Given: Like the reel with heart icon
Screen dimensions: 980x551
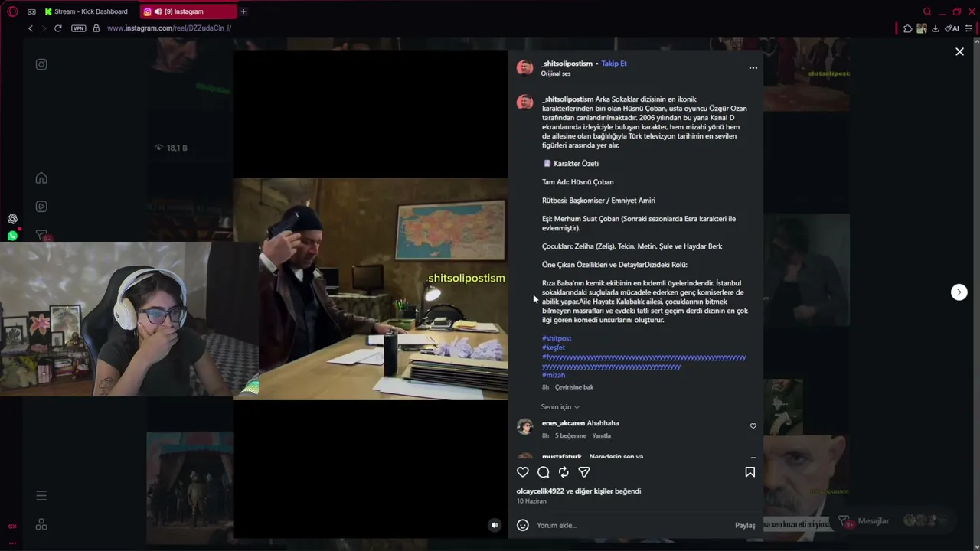Looking at the screenshot, I should pyautogui.click(x=523, y=472).
